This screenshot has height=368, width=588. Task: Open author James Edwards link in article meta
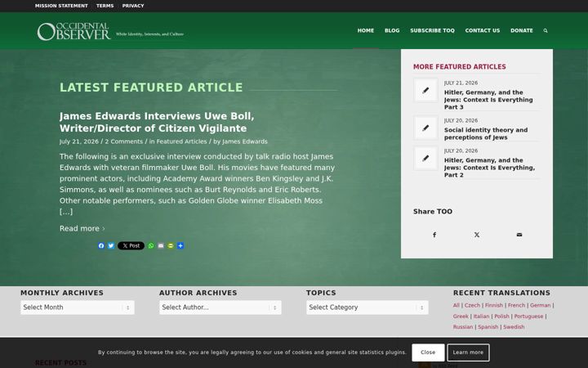pos(245,141)
